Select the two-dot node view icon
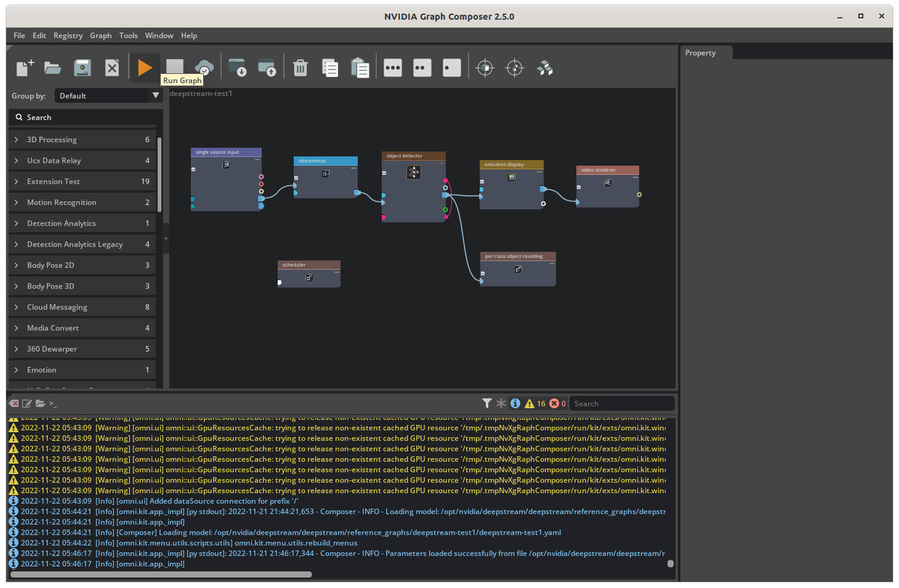Screen dimensions: 899x588 (422, 68)
